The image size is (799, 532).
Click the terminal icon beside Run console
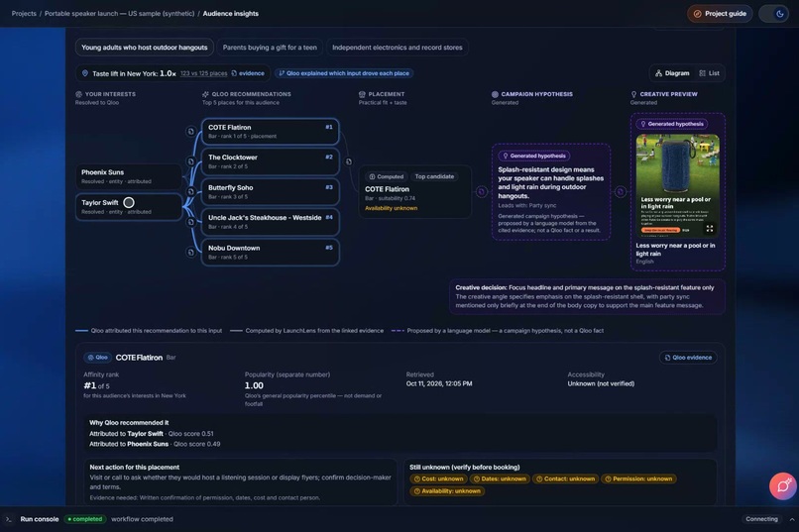tap(8, 519)
